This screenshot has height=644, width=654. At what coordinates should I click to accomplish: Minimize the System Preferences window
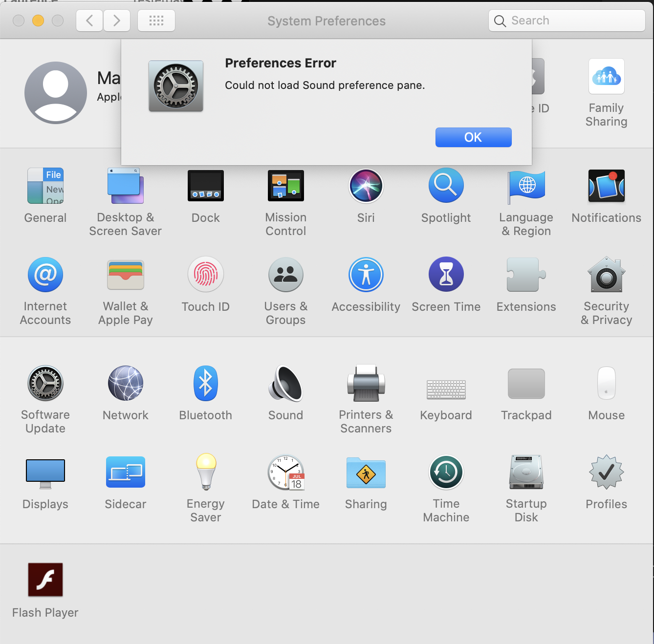(x=38, y=21)
